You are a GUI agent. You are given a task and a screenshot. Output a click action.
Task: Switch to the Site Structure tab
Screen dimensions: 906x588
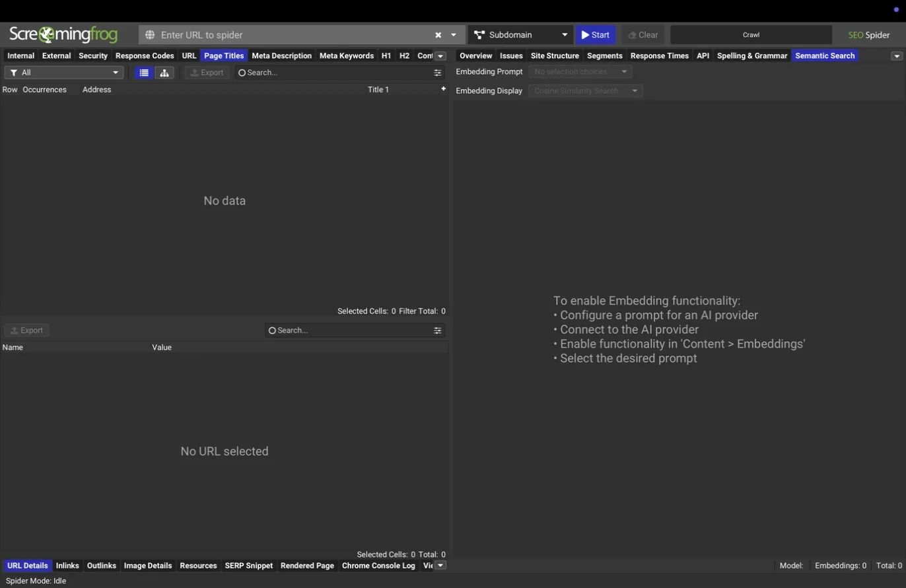pyautogui.click(x=555, y=55)
